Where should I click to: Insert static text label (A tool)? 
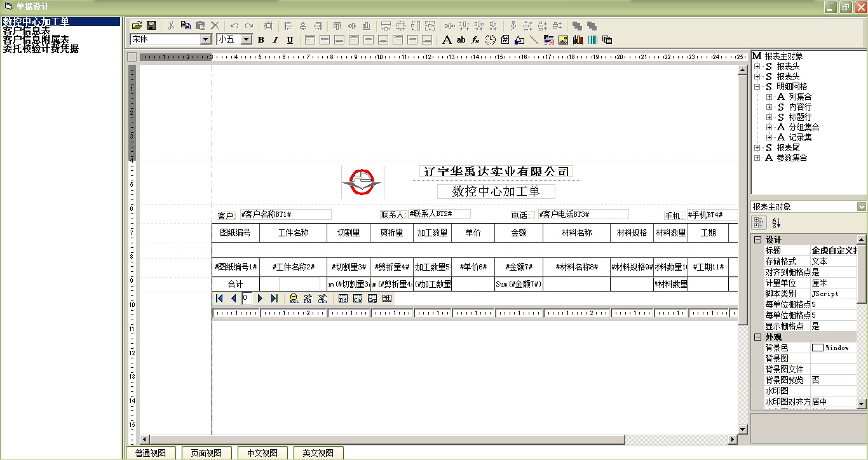click(447, 39)
